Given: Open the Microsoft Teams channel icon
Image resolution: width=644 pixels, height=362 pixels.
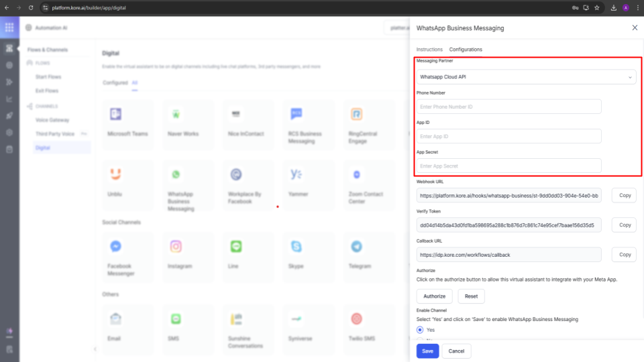Looking at the screenshot, I should coord(116,114).
